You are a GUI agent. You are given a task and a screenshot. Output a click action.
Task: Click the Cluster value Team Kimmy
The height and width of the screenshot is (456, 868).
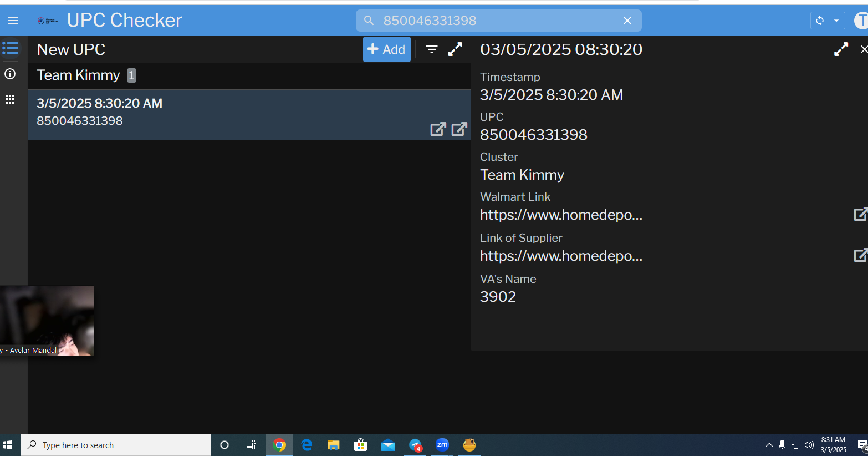pyautogui.click(x=522, y=175)
